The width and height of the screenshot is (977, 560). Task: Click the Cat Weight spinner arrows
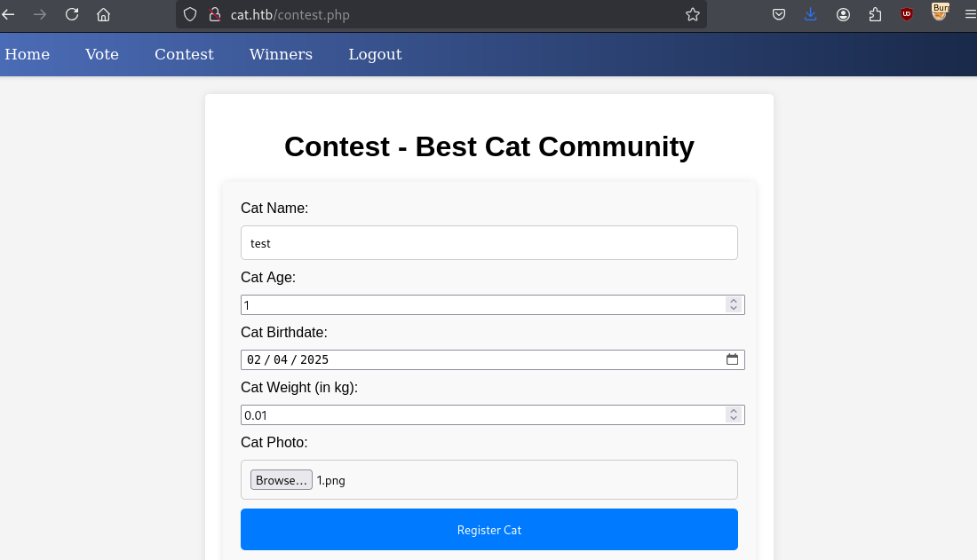click(x=734, y=414)
